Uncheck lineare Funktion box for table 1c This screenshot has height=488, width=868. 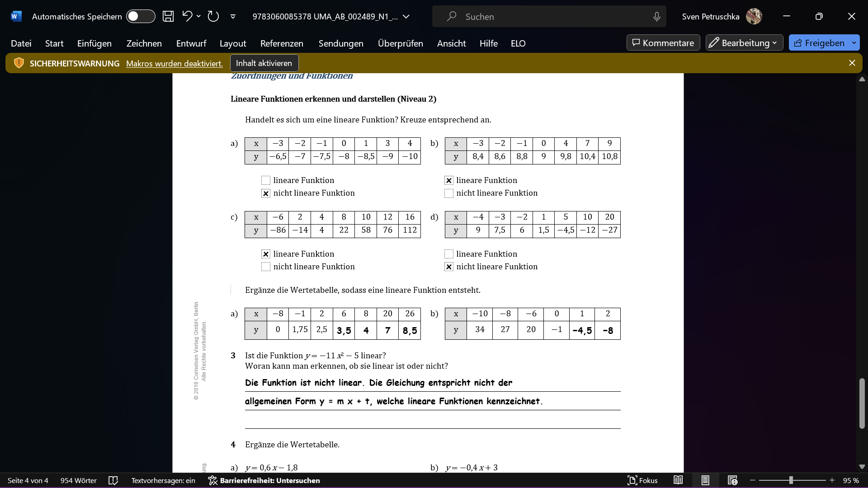266,254
